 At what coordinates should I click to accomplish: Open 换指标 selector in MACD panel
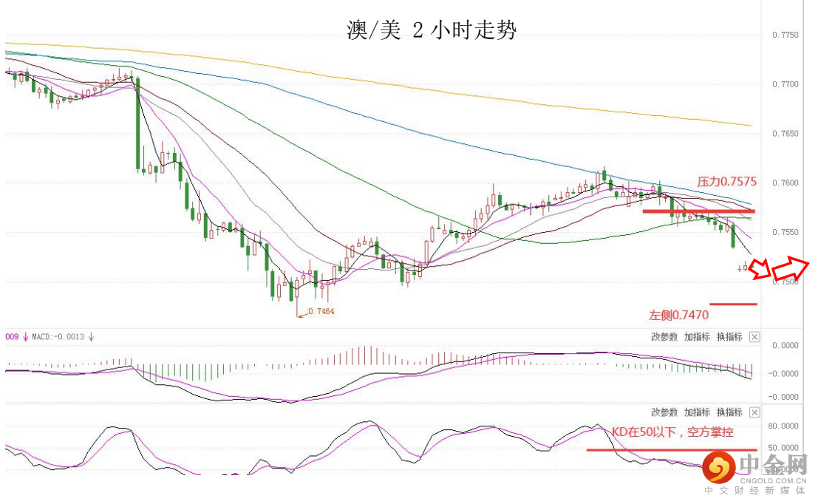point(729,337)
